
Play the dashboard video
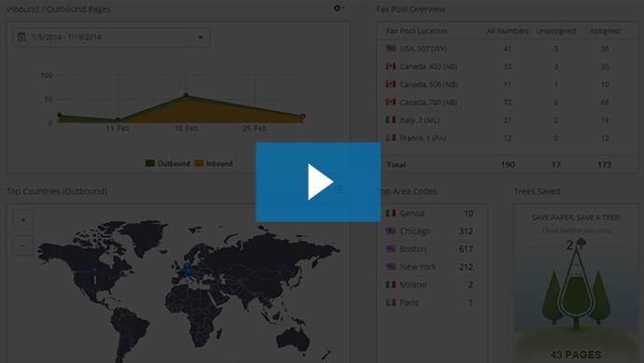[318, 182]
